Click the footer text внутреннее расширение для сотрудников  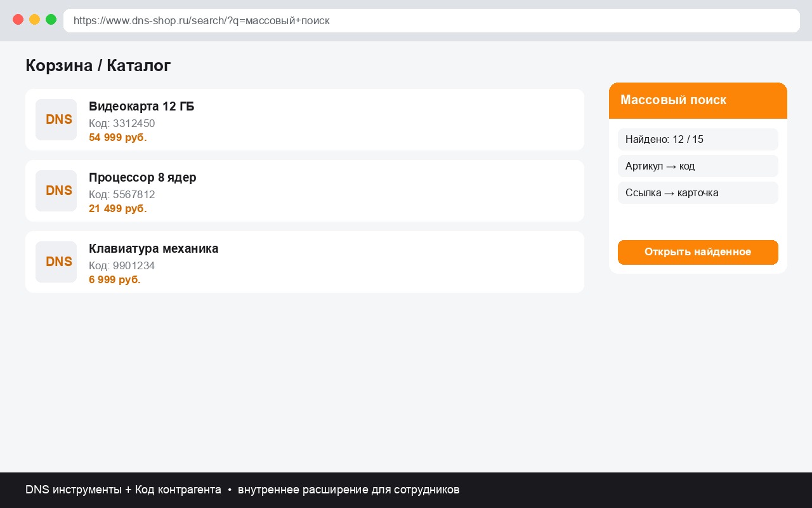(x=348, y=490)
